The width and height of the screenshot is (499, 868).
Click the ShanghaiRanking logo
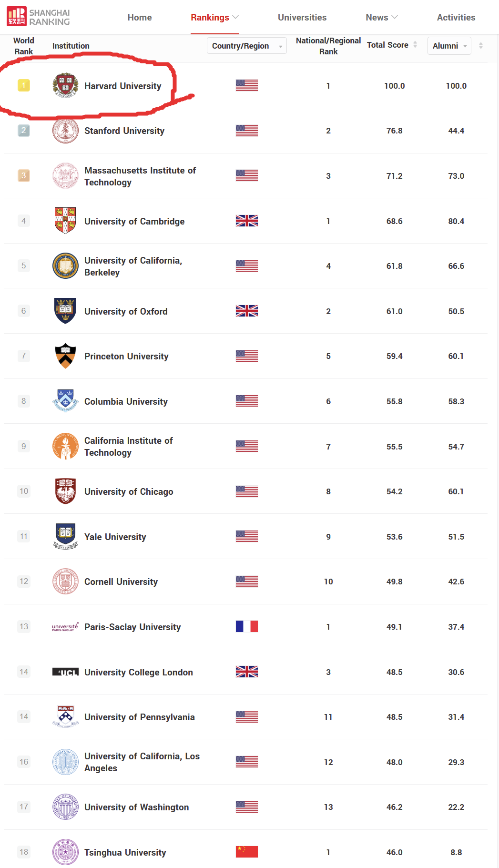[x=38, y=17]
